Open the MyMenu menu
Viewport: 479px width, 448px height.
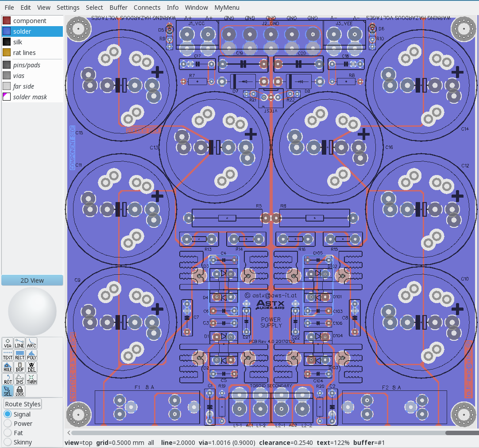pos(227,8)
